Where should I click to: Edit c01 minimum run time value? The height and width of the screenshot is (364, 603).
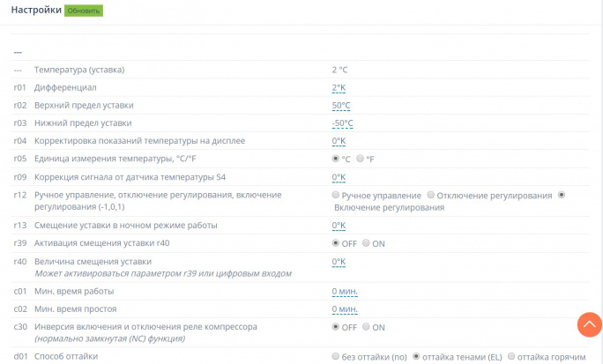point(345,291)
